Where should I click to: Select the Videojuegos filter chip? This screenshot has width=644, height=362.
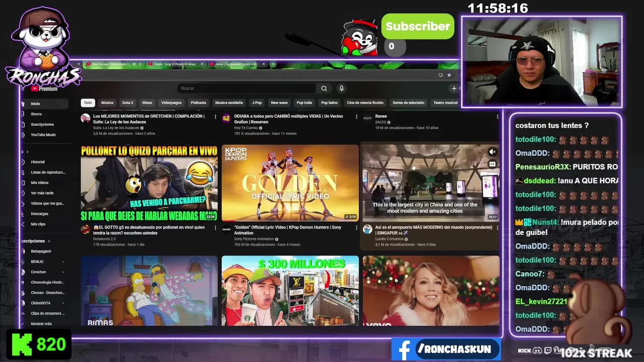(x=172, y=103)
